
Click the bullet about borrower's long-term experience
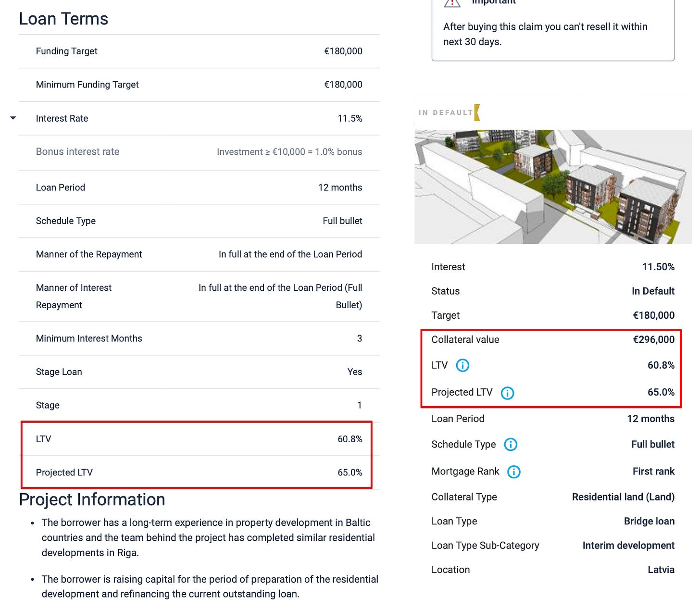[x=208, y=537]
